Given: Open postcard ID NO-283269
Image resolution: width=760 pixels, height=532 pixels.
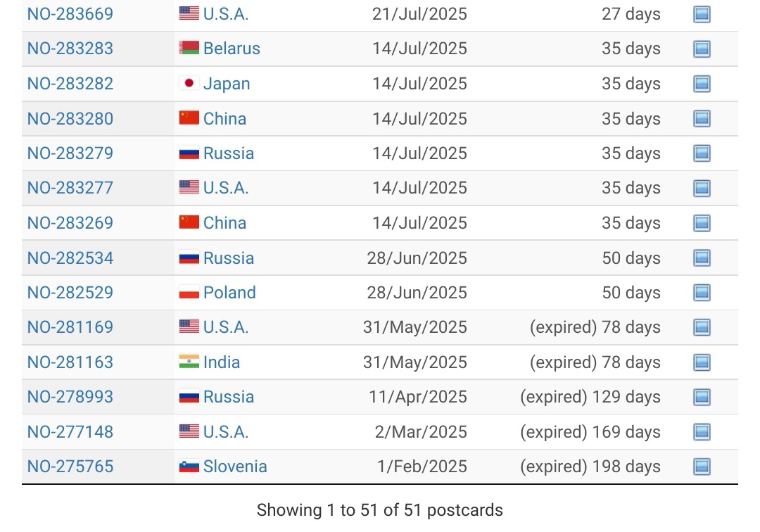Looking at the screenshot, I should [x=70, y=223].
